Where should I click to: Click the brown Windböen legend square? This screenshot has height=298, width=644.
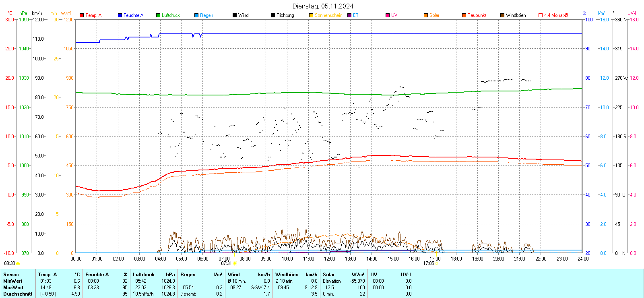pyautogui.click(x=502, y=15)
